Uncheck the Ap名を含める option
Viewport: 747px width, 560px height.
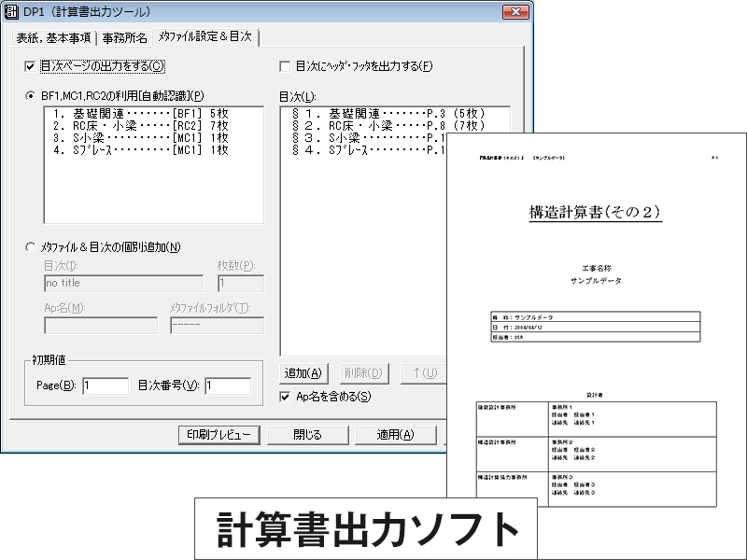pyautogui.click(x=287, y=397)
